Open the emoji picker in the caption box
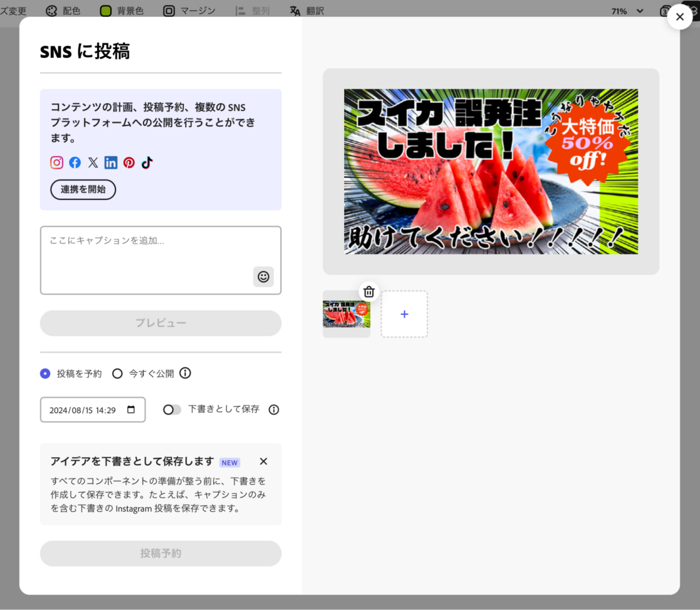700x610 pixels. (263, 276)
